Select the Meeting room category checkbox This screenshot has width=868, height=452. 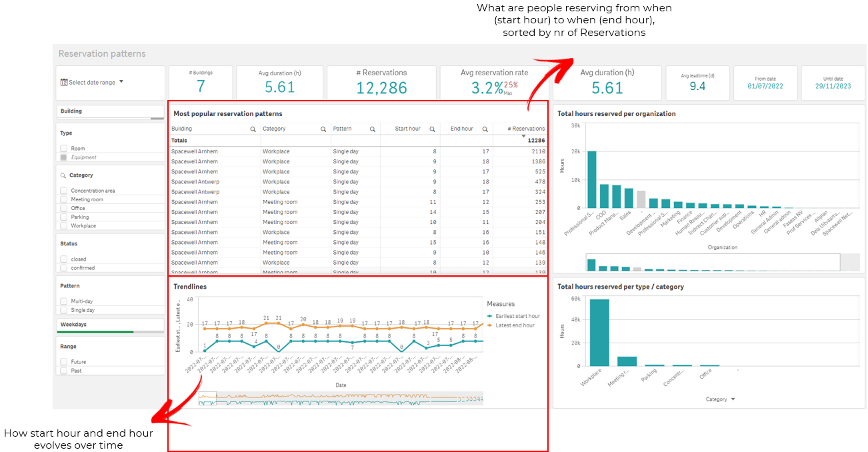click(x=63, y=199)
